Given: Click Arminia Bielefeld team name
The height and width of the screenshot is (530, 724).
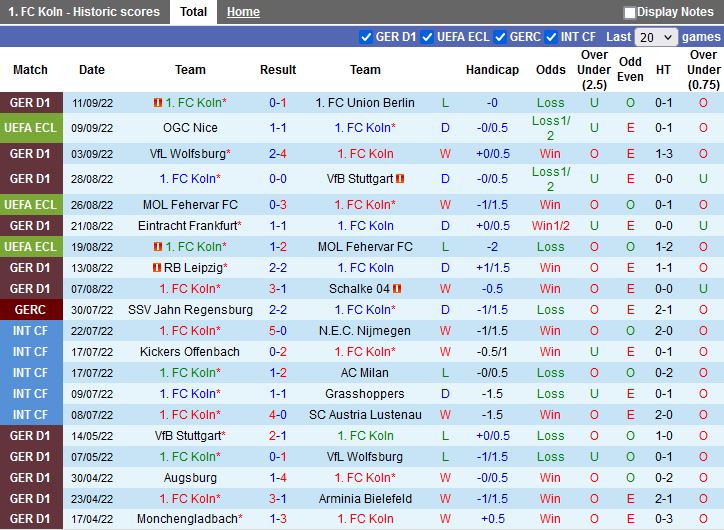Looking at the screenshot, I should (365, 499).
